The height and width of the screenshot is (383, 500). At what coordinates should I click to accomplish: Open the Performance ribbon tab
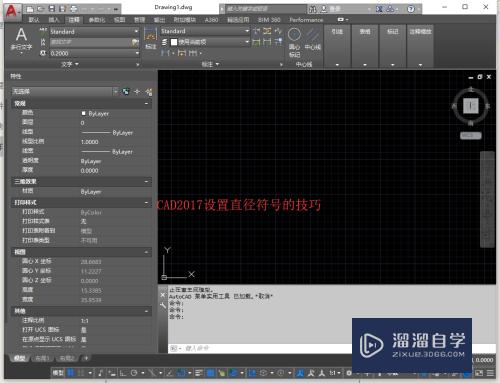point(306,20)
